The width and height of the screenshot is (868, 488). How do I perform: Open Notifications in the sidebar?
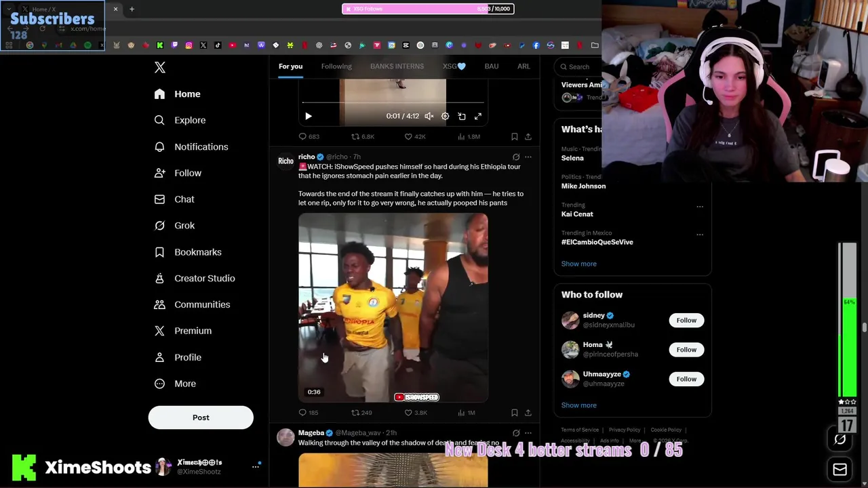click(x=191, y=146)
